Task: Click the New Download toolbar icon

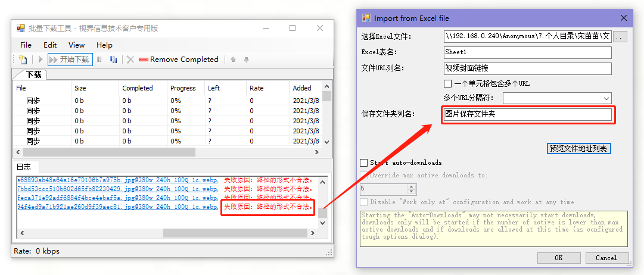Action: pyautogui.click(x=23, y=60)
